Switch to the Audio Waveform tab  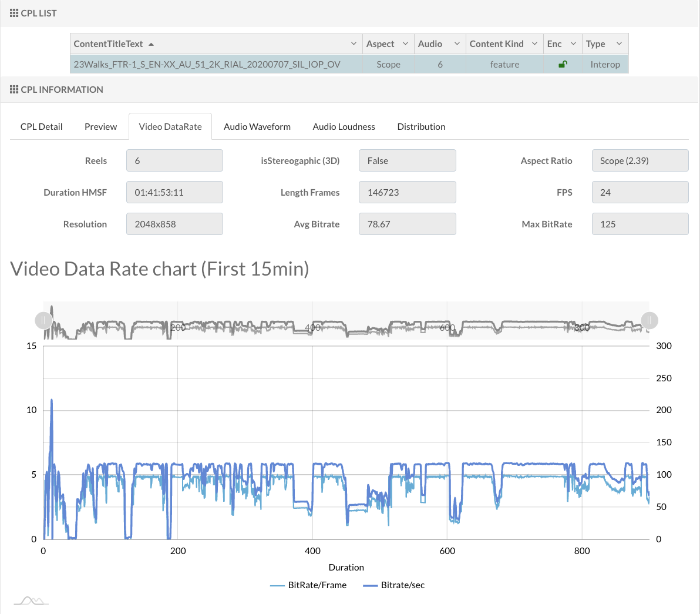pyautogui.click(x=257, y=126)
